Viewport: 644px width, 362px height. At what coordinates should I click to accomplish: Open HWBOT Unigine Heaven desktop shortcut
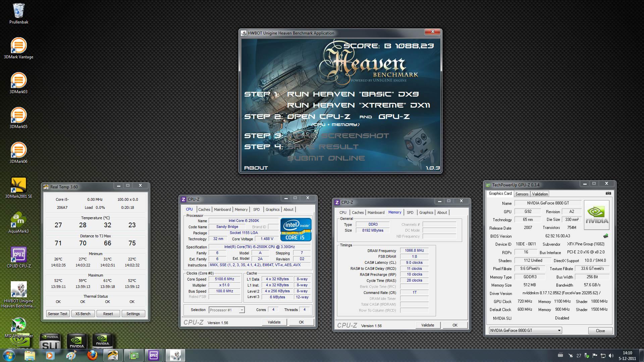pos(18,295)
